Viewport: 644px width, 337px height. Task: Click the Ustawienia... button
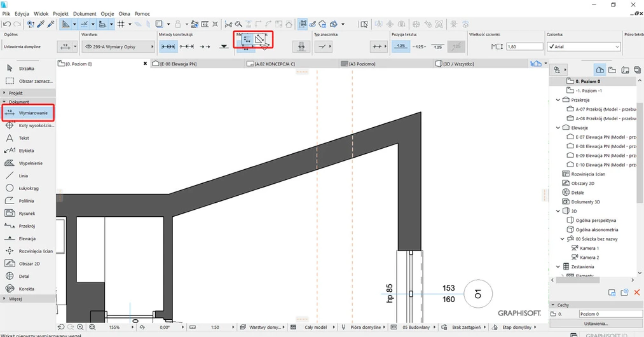tap(596, 324)
